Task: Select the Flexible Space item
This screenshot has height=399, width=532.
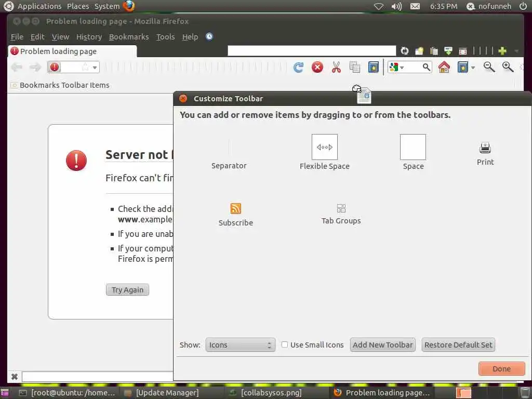Action: coord(324,152)
